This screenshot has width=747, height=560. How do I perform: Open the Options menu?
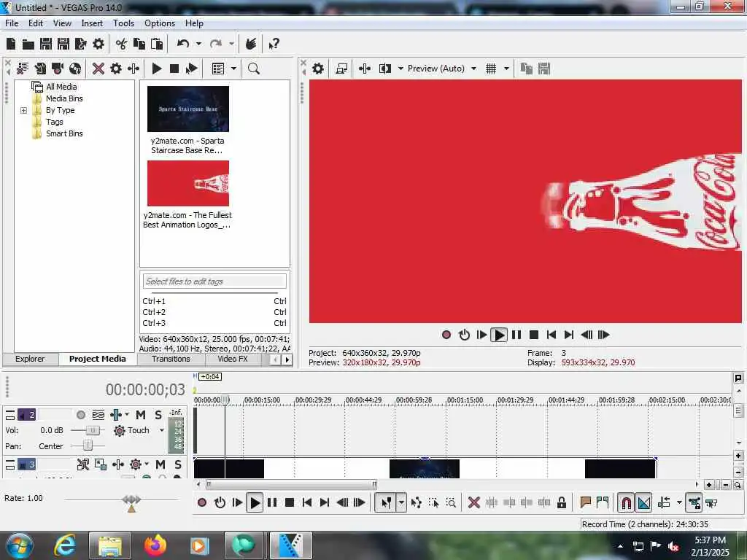click(160, 23)
